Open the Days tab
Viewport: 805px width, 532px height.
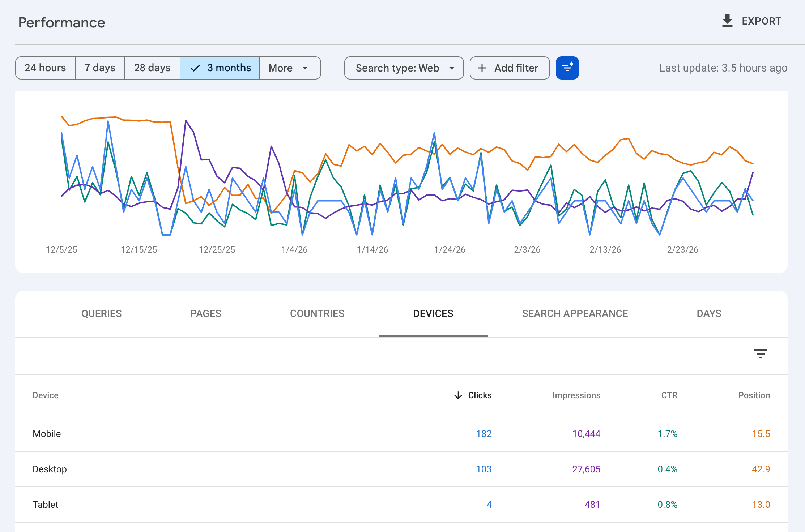pos(709,314)
